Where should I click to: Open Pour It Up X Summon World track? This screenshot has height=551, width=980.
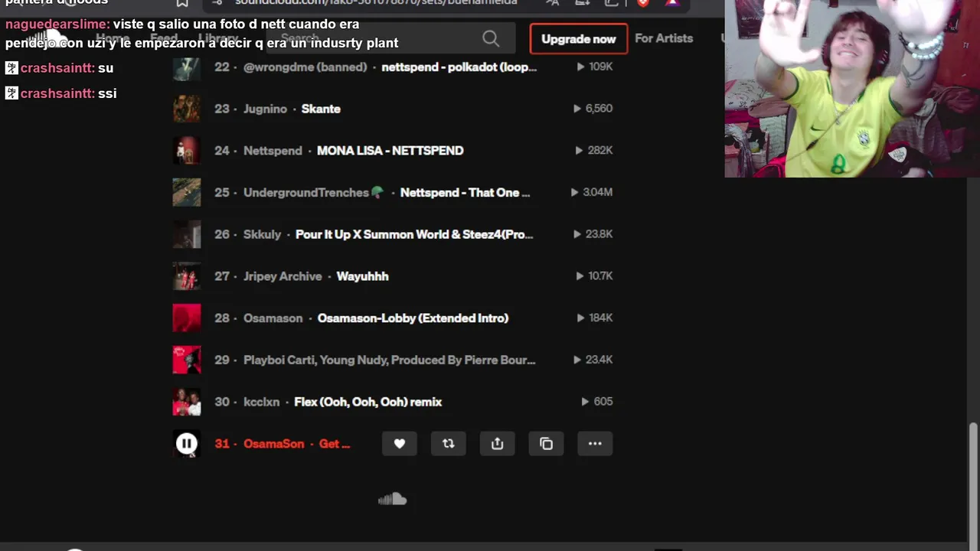coord(414,234)
